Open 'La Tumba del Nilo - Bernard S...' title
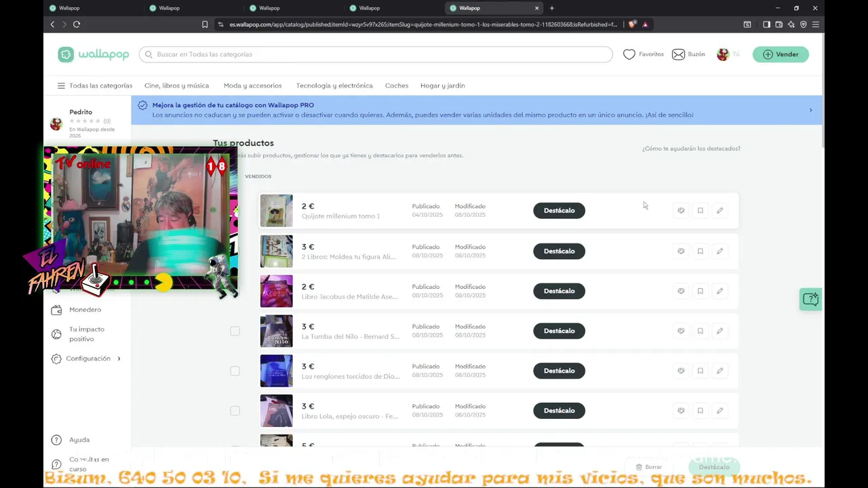This screenshot has height=488, width=868. [351, 337]
